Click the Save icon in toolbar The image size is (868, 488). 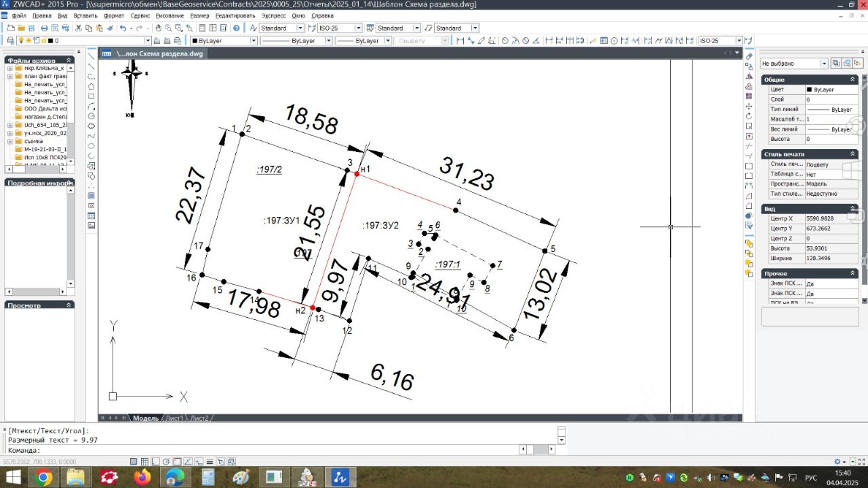pos(32,28)
